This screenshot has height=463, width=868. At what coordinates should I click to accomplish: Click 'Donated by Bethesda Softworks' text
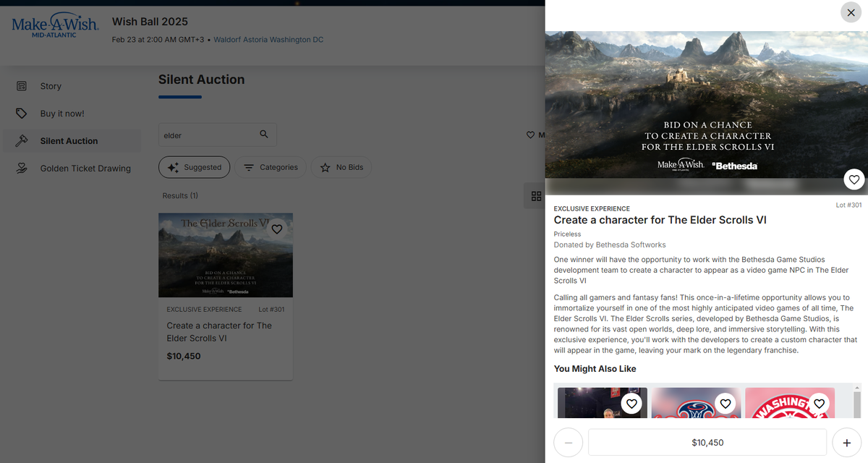pyautogui.click(x=610, y=245)
